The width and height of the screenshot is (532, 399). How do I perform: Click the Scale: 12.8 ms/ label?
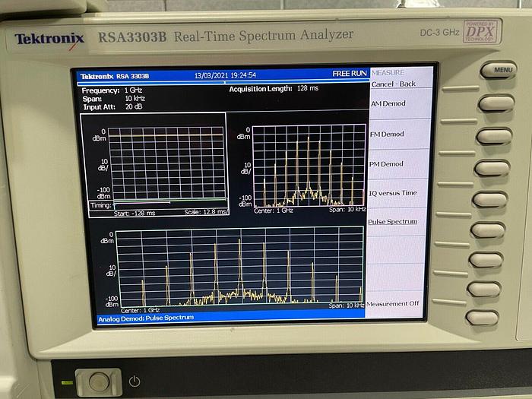[x=207, y=212]
